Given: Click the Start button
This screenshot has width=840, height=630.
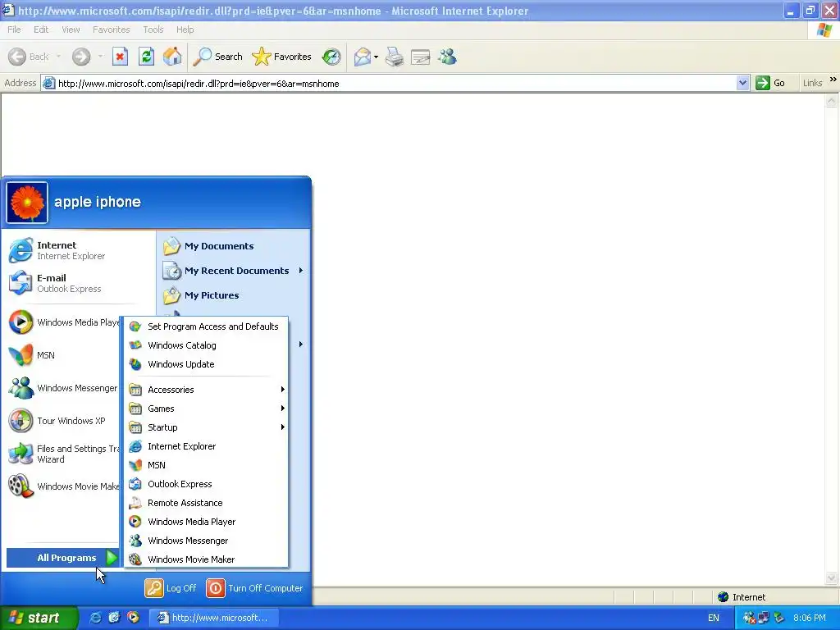Looking at the screenshot, I should (x=39, y=618).
